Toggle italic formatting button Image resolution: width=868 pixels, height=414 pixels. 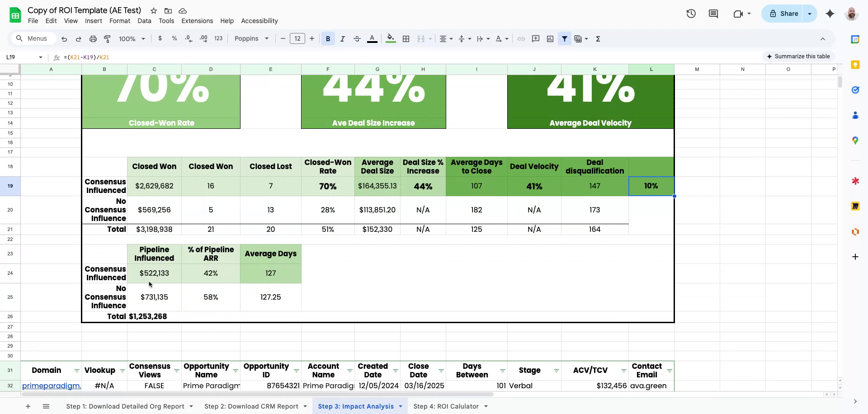[x=342, y=39]
